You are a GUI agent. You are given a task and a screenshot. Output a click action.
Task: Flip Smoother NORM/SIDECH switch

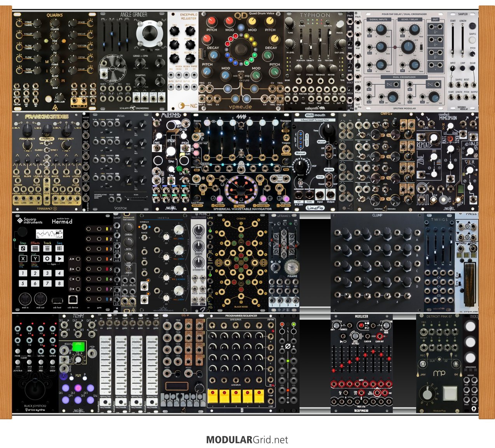coord(128,268)
